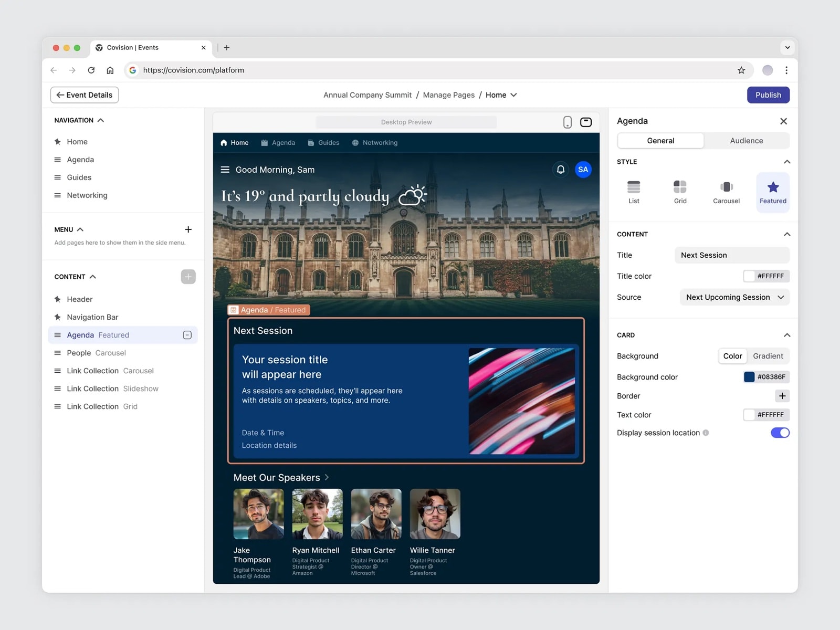Select the List style icon

(x=634, y=192)
